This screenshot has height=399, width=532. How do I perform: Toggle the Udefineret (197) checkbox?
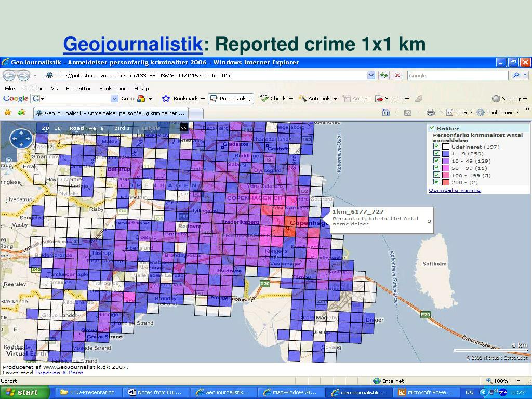pyautogui.click(x=436, y=147)
